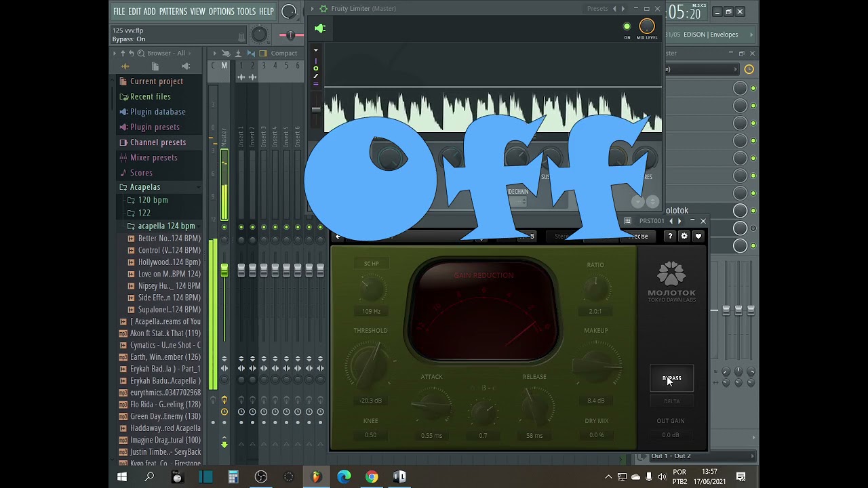
Task: Select next Fruity Limiter preset arrow
Action: click(623, 9)
